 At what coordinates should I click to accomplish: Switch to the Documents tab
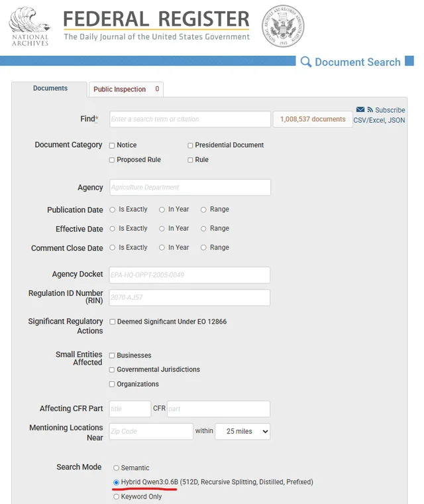50,88
